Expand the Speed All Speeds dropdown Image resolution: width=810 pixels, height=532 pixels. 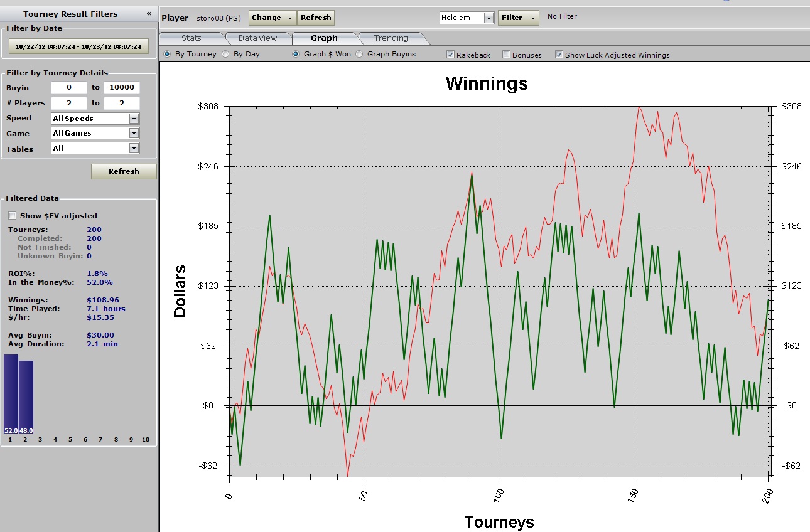click(95, 119)
